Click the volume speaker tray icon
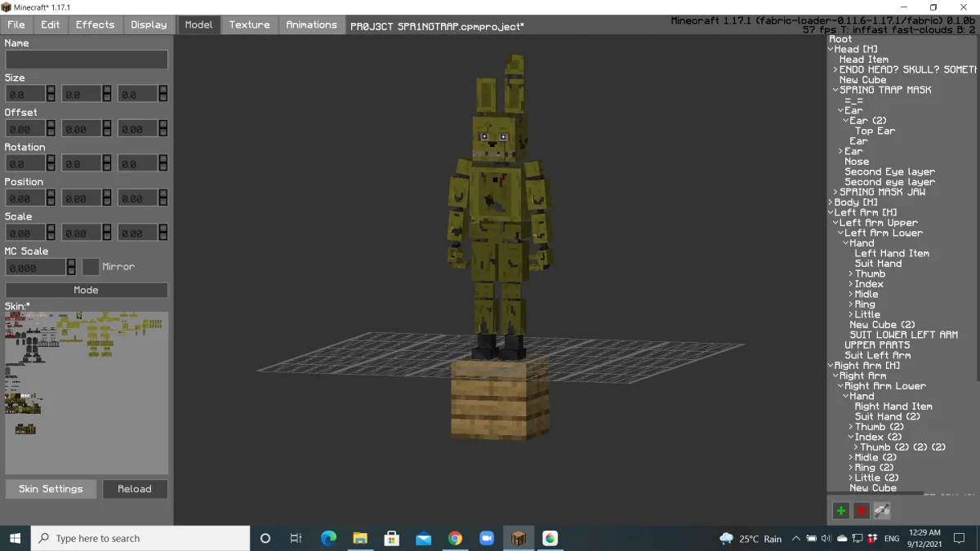 pos(826,539)
